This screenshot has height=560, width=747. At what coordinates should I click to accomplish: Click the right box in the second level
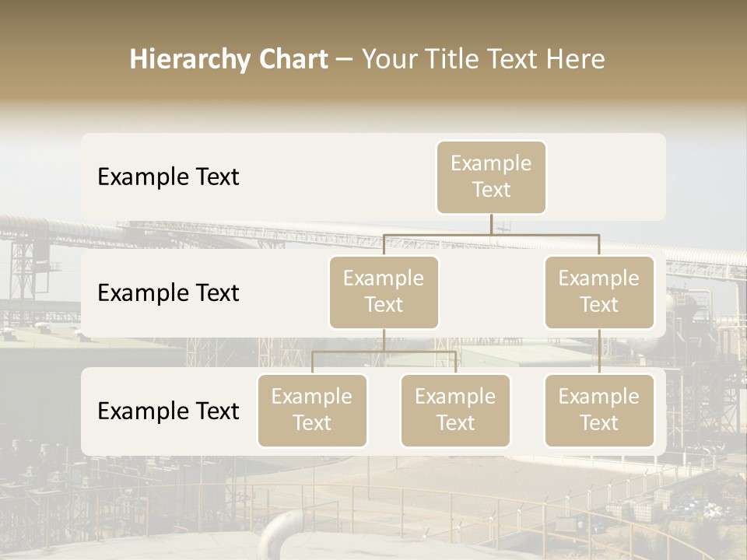599,292
